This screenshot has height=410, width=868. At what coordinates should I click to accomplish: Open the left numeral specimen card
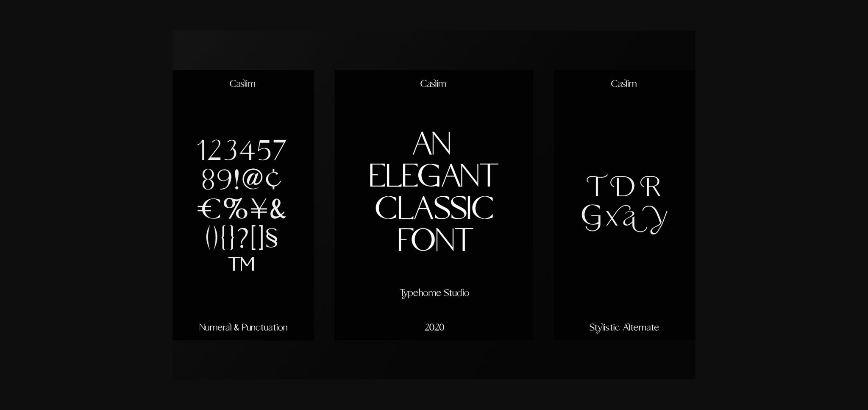click(243, 205)
